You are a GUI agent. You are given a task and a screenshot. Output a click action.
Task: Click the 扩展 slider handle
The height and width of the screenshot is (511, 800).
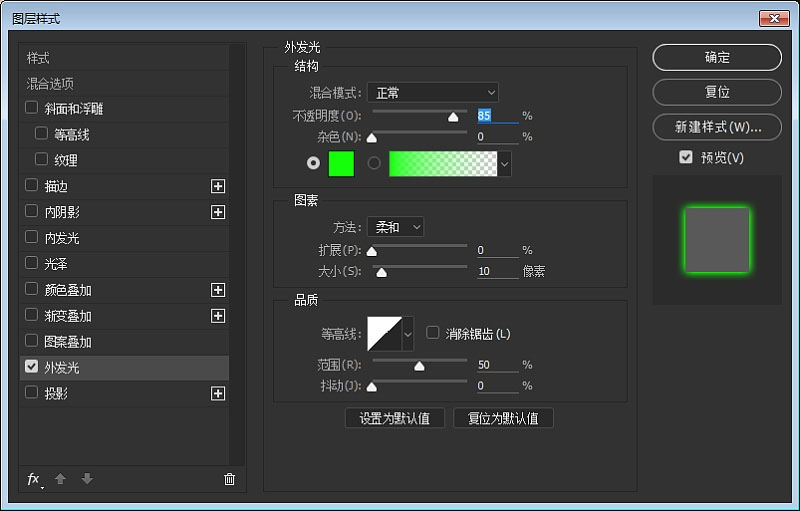coord(372,251)
